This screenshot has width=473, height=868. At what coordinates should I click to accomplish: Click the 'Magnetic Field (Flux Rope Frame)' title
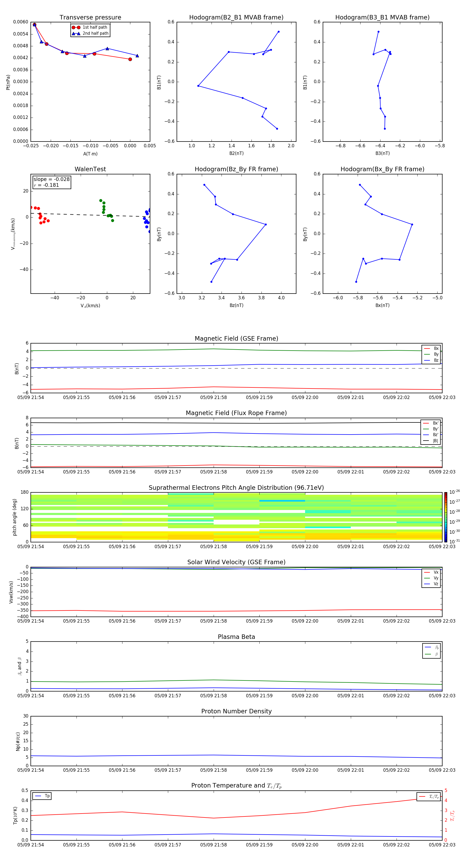pyautogui.click(x=236, y=413)
